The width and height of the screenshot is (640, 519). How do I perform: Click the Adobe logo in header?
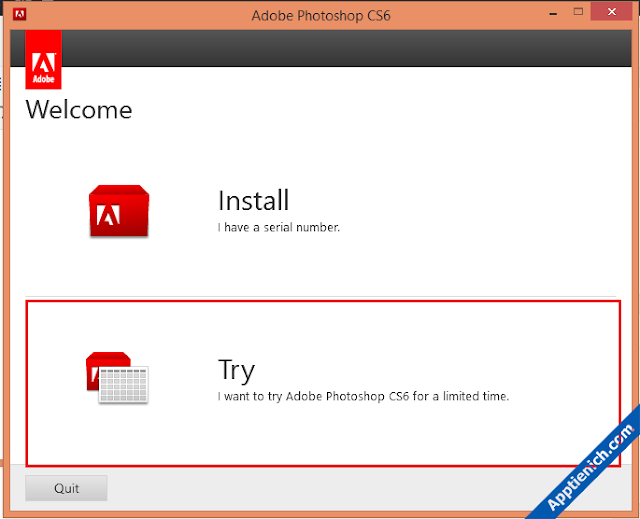click(x=43, y=60)
